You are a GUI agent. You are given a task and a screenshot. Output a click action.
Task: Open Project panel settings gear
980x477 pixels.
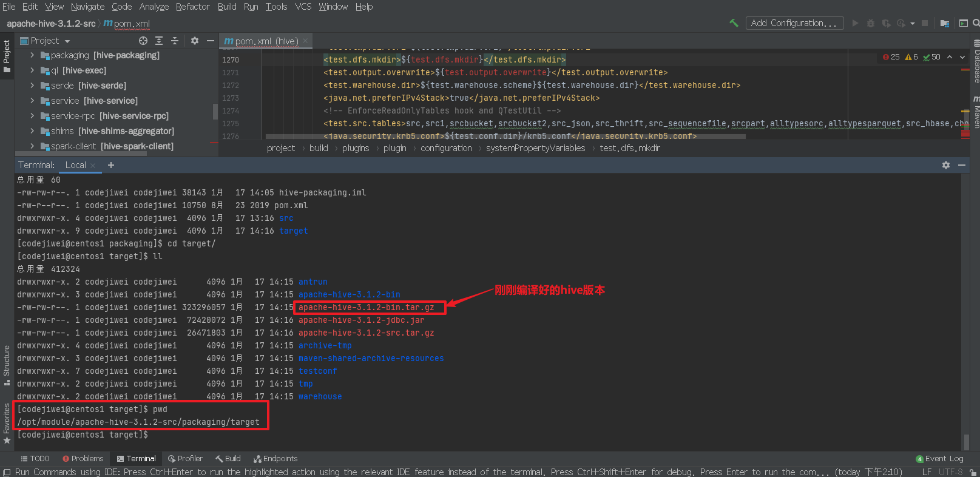(x=194, y=41)
